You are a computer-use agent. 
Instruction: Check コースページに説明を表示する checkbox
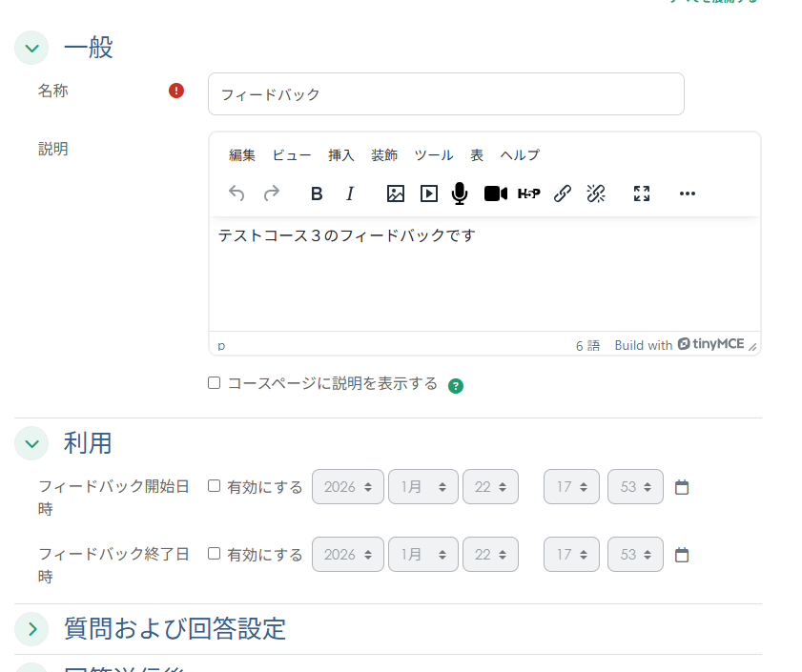(215, 383)
